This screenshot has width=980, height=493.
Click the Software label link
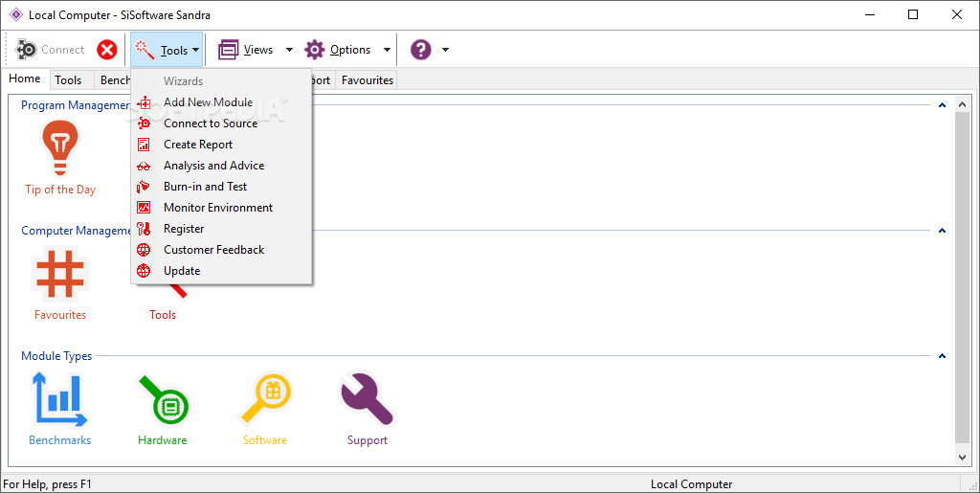tap(265, 440)
